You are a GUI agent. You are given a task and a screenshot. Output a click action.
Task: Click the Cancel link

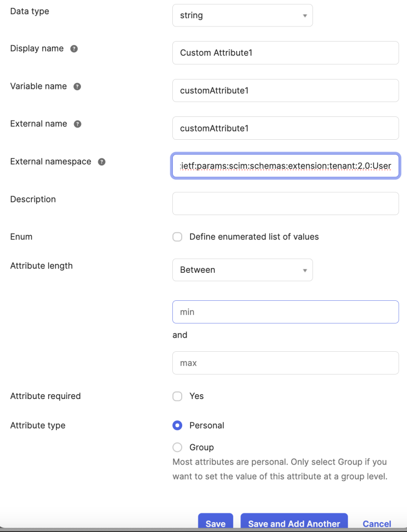(377, 524)
